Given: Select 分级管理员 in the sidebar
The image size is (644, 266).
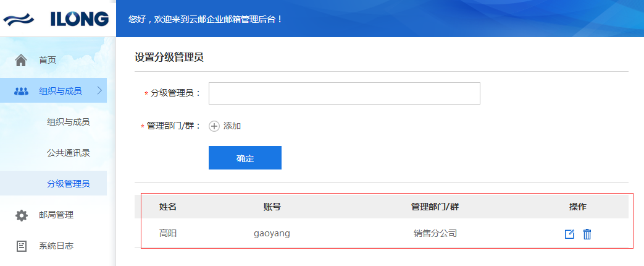Looking at the screenshot, I should tap(69, 184).
